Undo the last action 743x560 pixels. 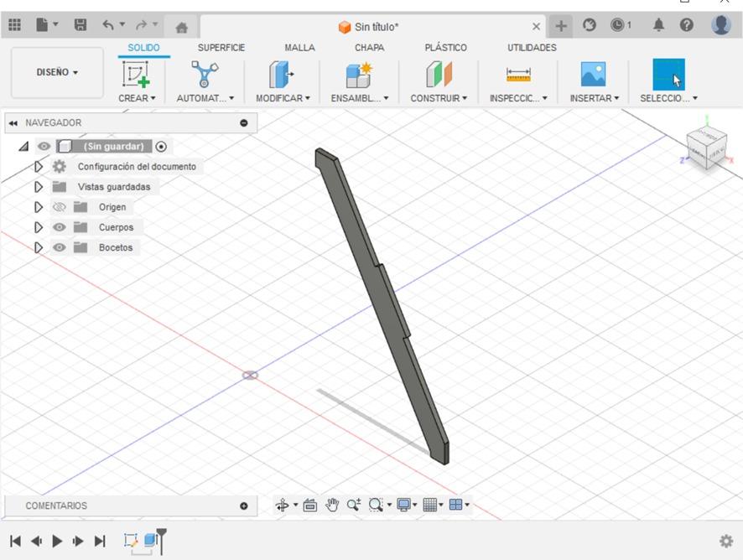coord(108,24)
